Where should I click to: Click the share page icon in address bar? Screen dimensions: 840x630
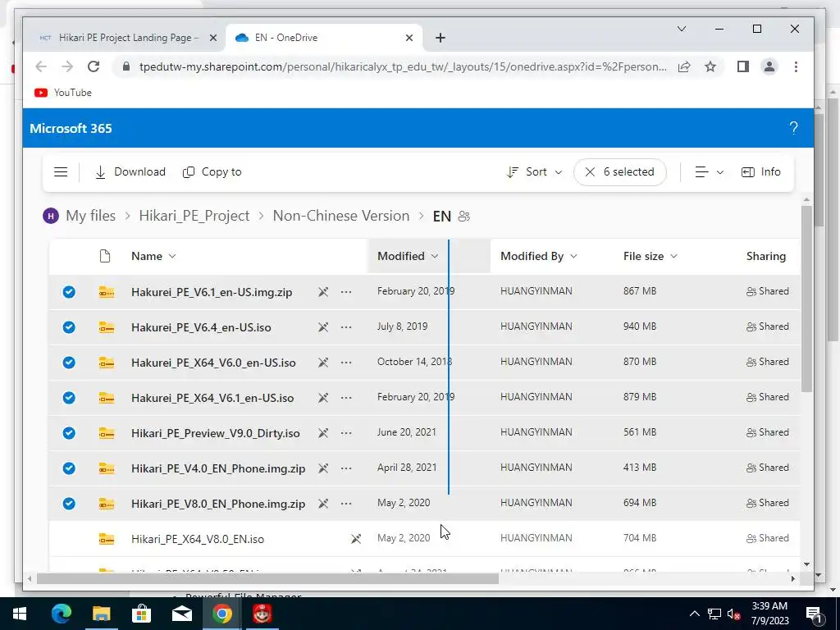click(x=683, y=67)
